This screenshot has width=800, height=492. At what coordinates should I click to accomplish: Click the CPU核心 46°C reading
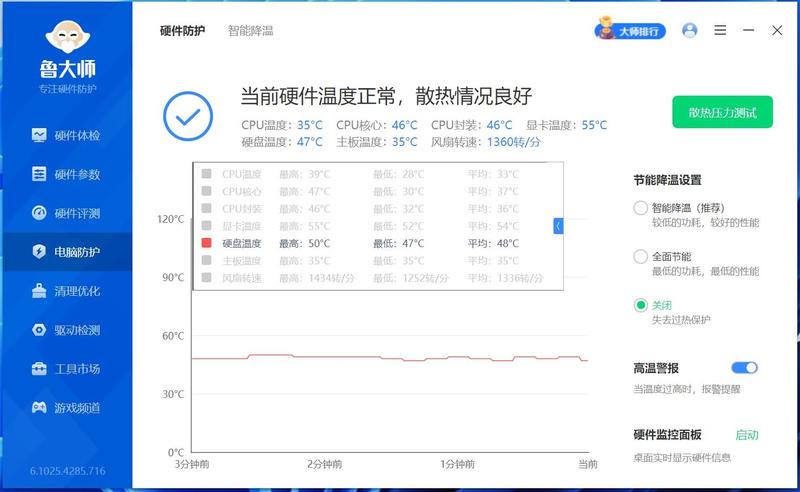pyautogui.click(x=377, y=125)
